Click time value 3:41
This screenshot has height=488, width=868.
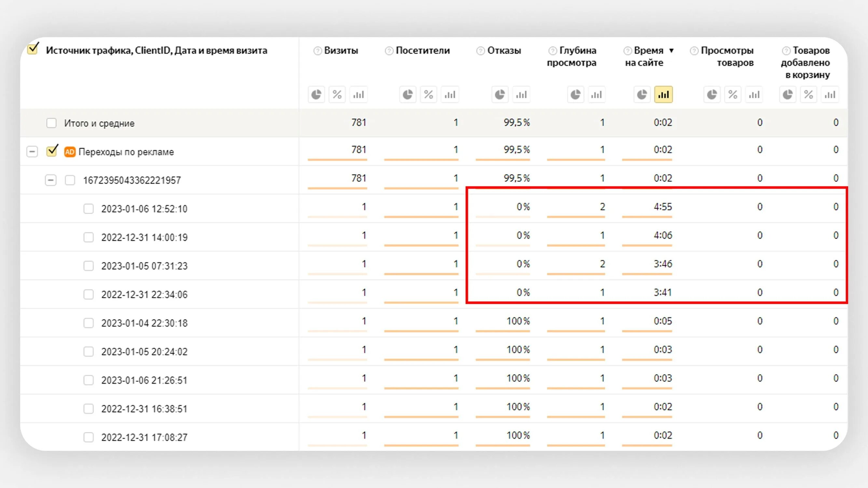[663, 292]
